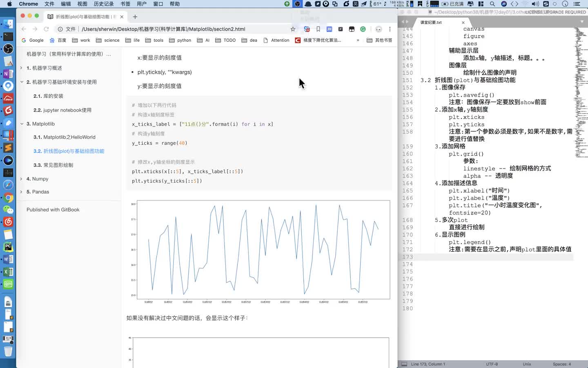Click the JH extension icon in Chrome
Screen dimensions: 588x368
(329, 29)
